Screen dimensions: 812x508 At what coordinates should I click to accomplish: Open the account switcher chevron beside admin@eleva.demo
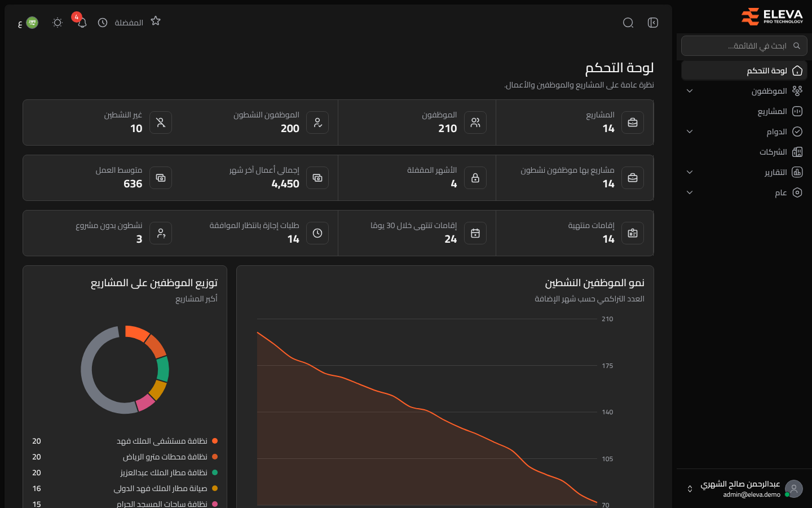(x=690, y=489)
